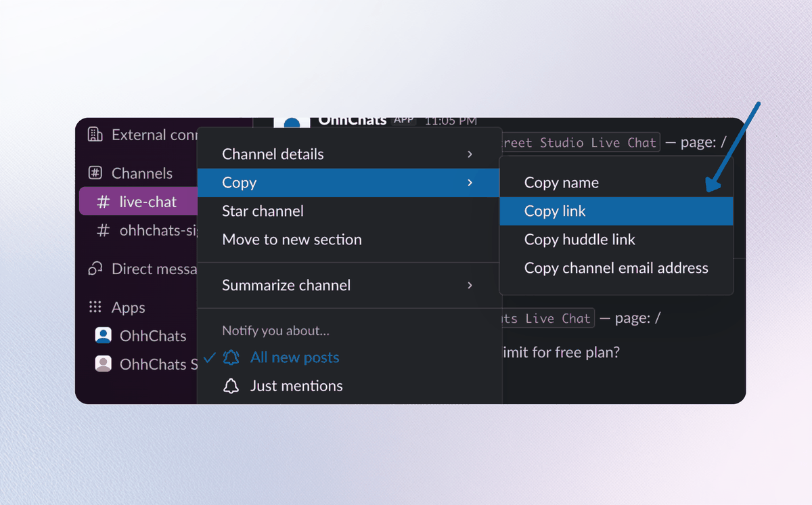Select Copy name in submenu
The width and height of the screenshot is (812, 505).
click(x=616, y=183)
